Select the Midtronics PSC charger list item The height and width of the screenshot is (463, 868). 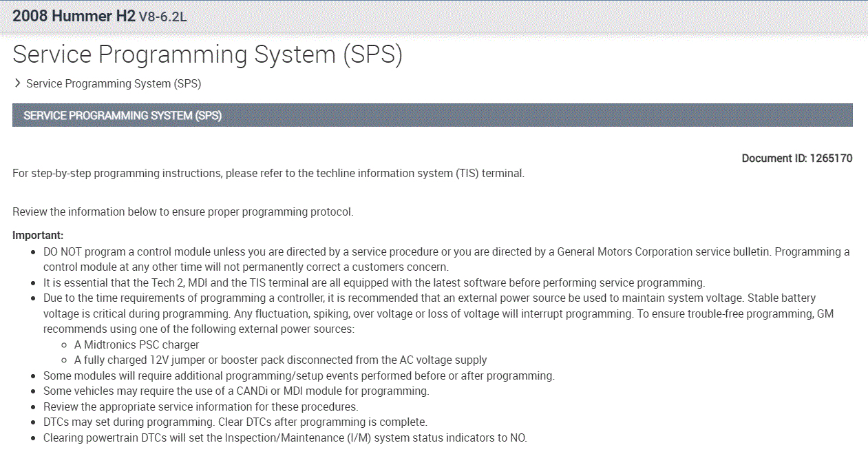(x=141, y=344)
